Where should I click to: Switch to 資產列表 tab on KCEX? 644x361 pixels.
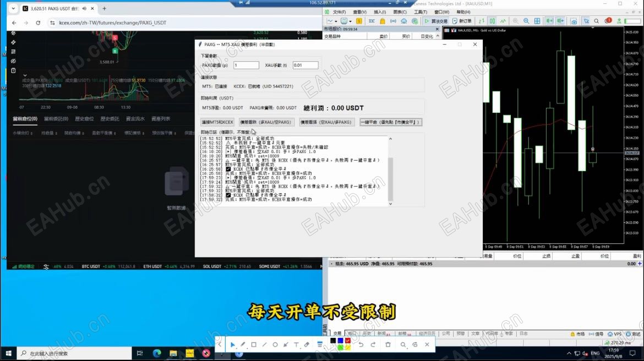(x=161, y=119)
